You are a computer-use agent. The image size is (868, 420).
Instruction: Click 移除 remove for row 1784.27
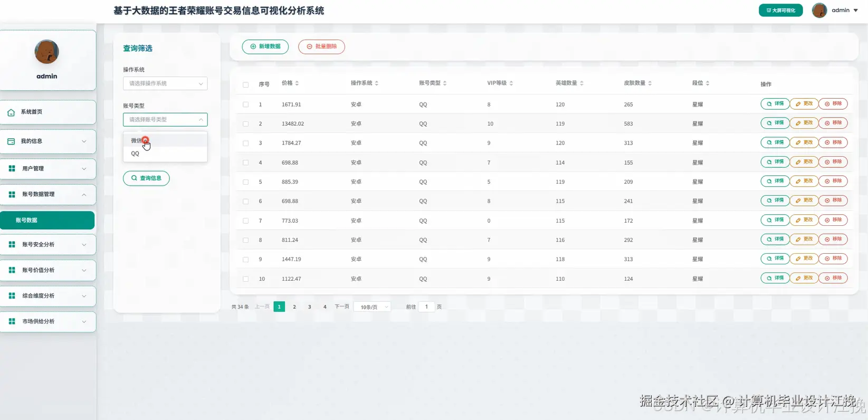pos(833,142)
